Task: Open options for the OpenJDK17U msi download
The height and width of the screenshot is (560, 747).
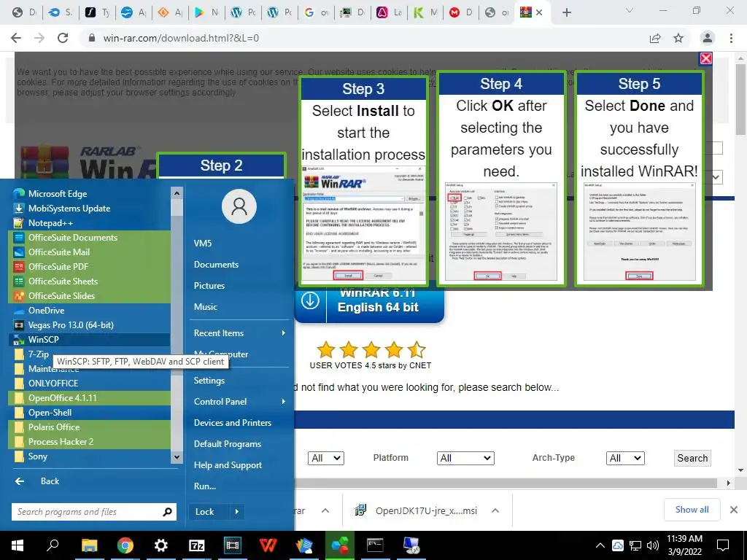Action: pyautogui.click(x=495, y=510)
